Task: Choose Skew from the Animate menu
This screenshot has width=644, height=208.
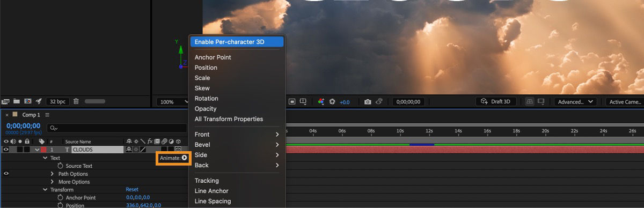Action: (x=202, y=88)
